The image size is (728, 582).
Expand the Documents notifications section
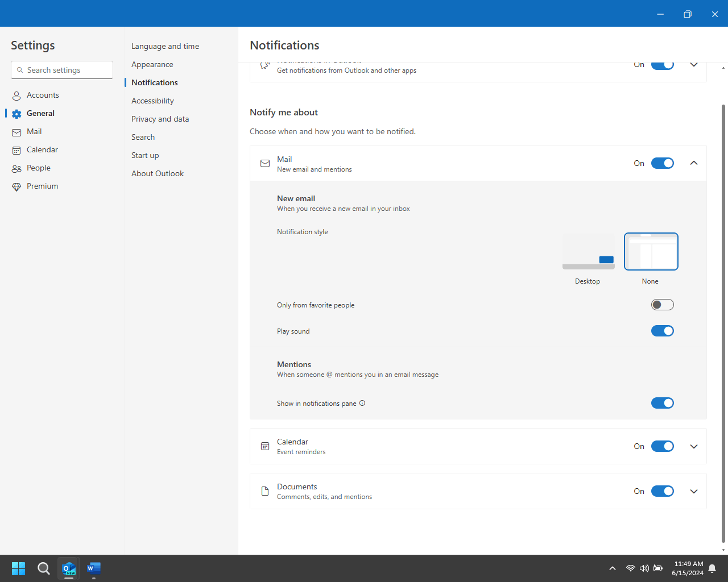tap(693, 491)
